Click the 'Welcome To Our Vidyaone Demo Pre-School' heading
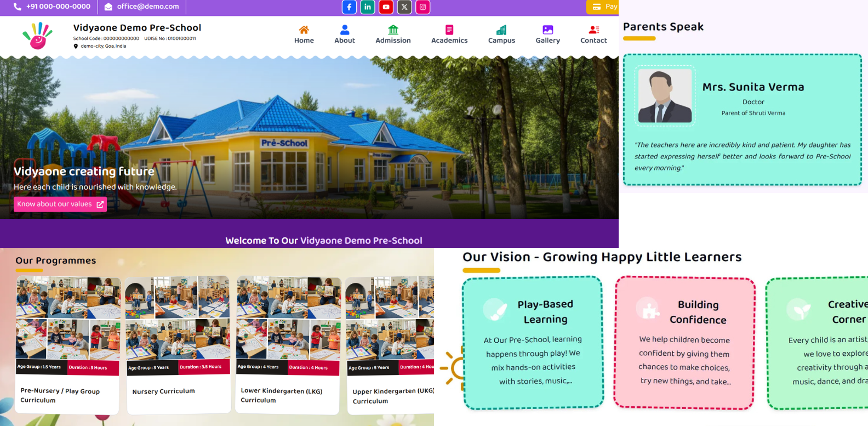Screen dimensions: 868x426 click(324, 240)
